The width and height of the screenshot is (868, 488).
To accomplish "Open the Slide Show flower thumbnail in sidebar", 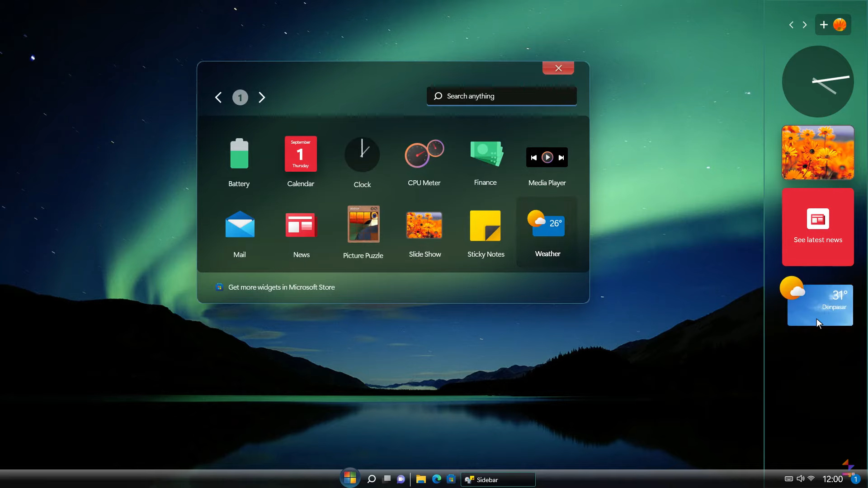I will [818, 153].
